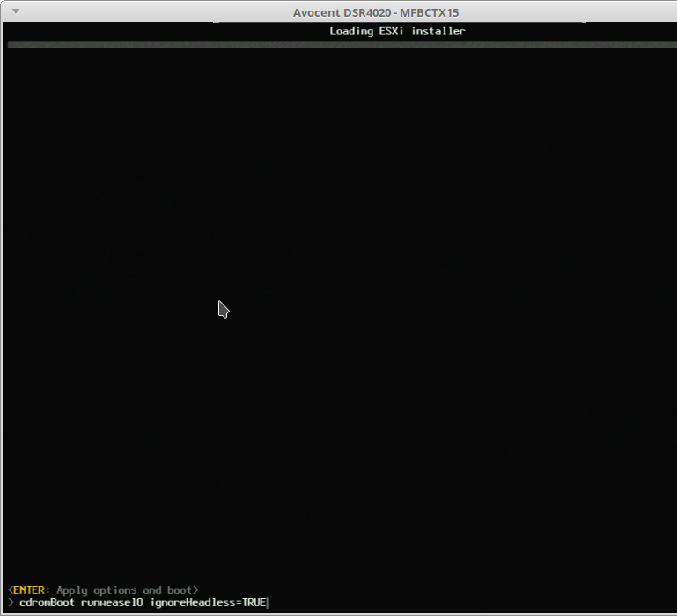Click the cdromBoot boot option text
The height and width of the screenshot is (616, 677).
pyautogui.click(x=47, y=603)
